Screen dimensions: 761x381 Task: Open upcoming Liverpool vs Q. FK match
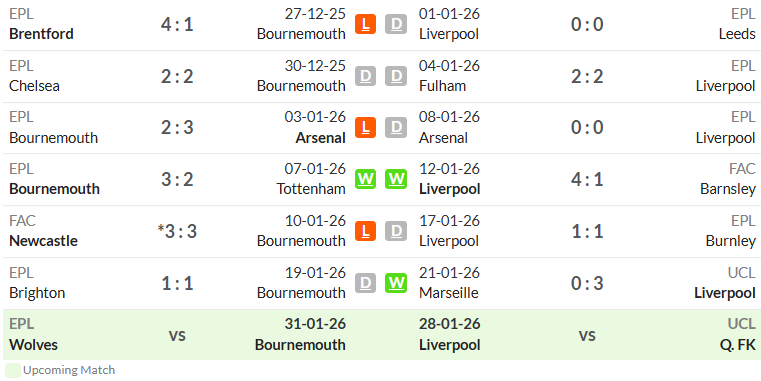[x=587, y=335]
